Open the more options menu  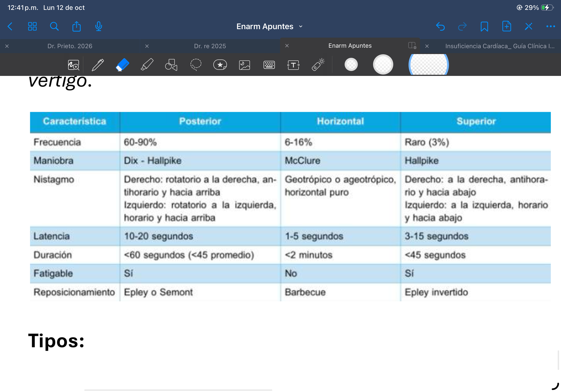(x=550, y=26)
